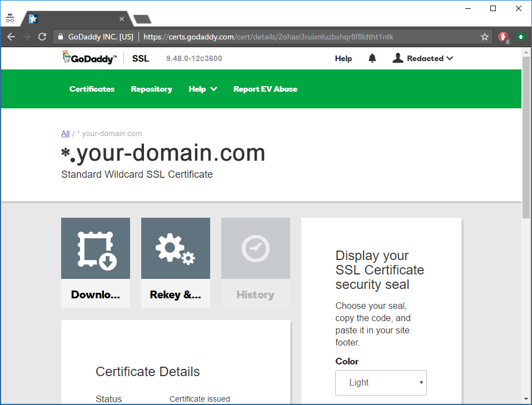The width and height of the screenshot is (532, 405).
Task: Click the green extension icon beside the star
Action: (520, 37)
